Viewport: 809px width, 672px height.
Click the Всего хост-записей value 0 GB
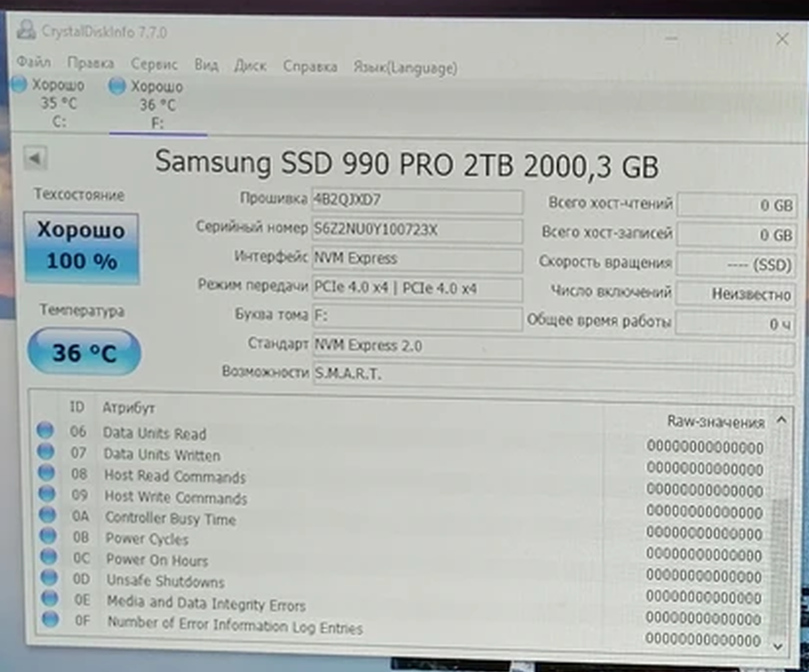point(736,235)
